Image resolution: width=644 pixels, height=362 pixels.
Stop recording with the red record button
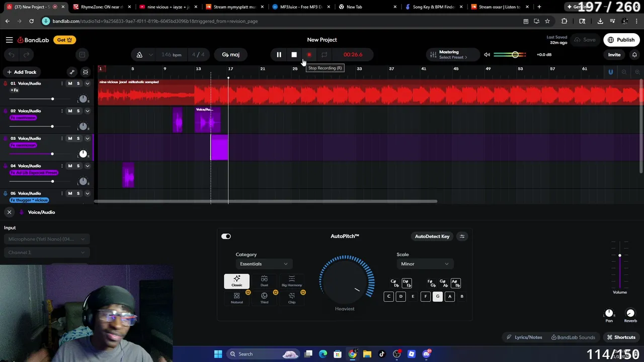(309, 54)
